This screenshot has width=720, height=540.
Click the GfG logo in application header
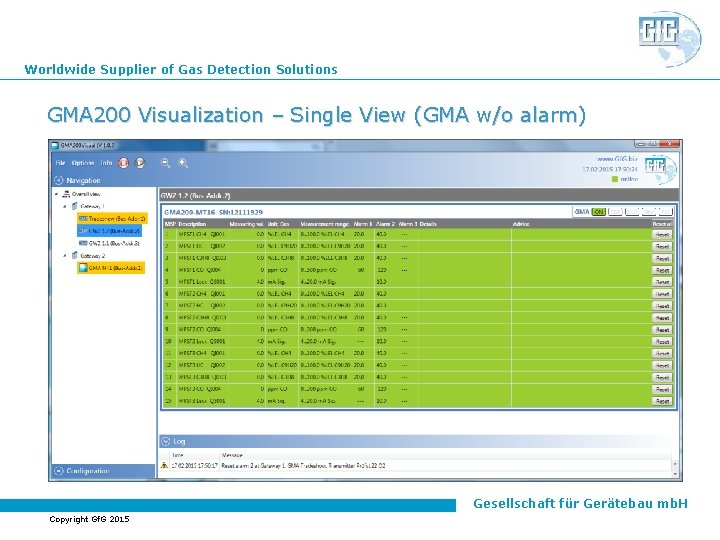pos(659,169)
